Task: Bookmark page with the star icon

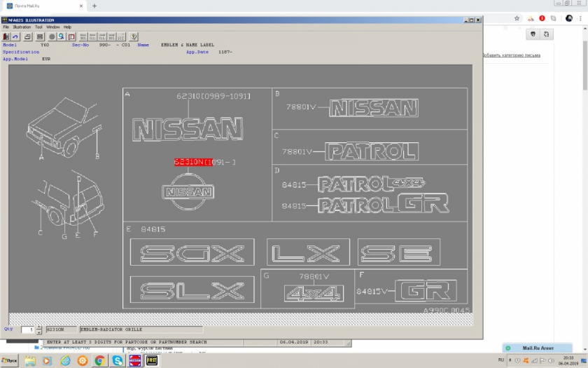Action: click(x=517, y=18)
